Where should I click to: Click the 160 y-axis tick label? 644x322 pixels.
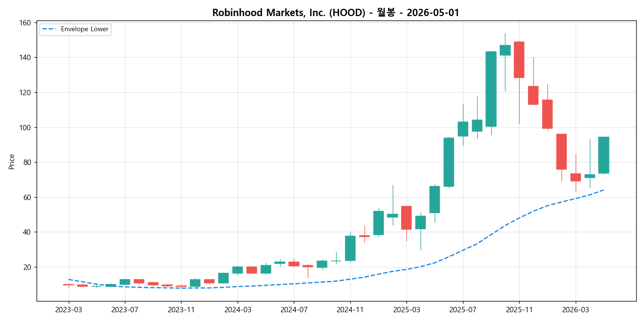tap(25, 23)
